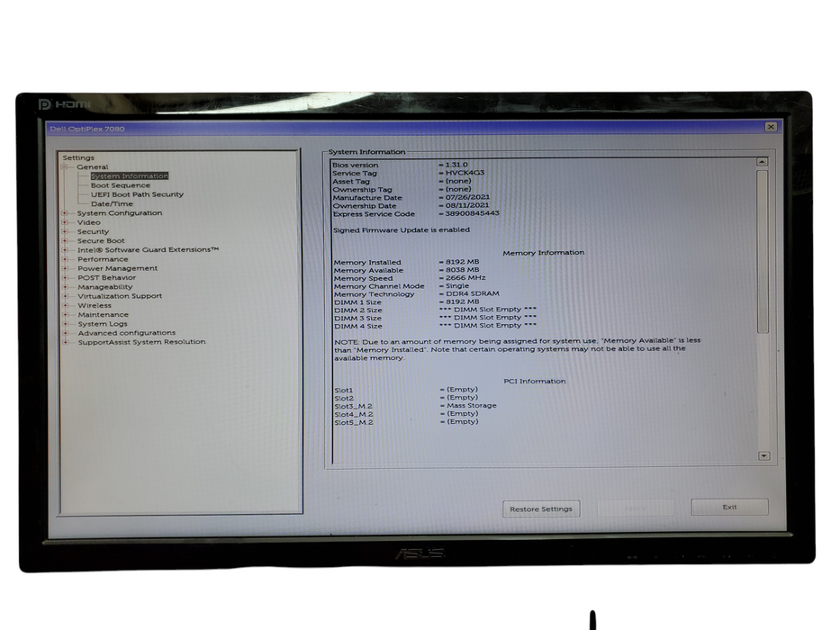Click the greyed-out Apply button

tap(635, 508)
